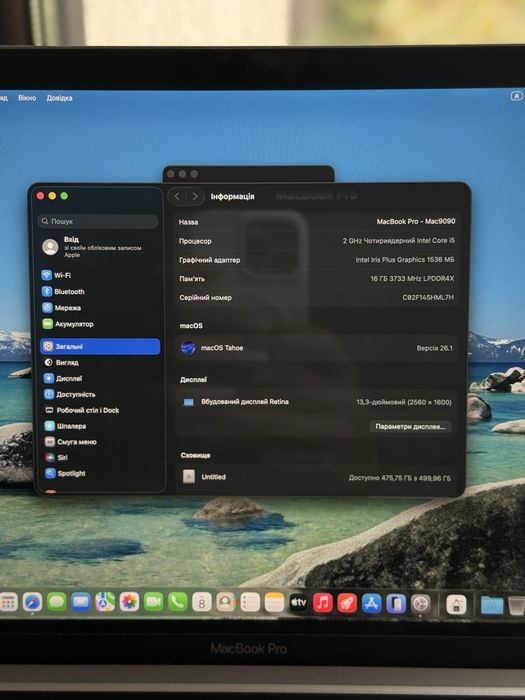Open Launchpad apps grid in the Dock
Viewport: 525px width, 700px height.
[8, 603]
